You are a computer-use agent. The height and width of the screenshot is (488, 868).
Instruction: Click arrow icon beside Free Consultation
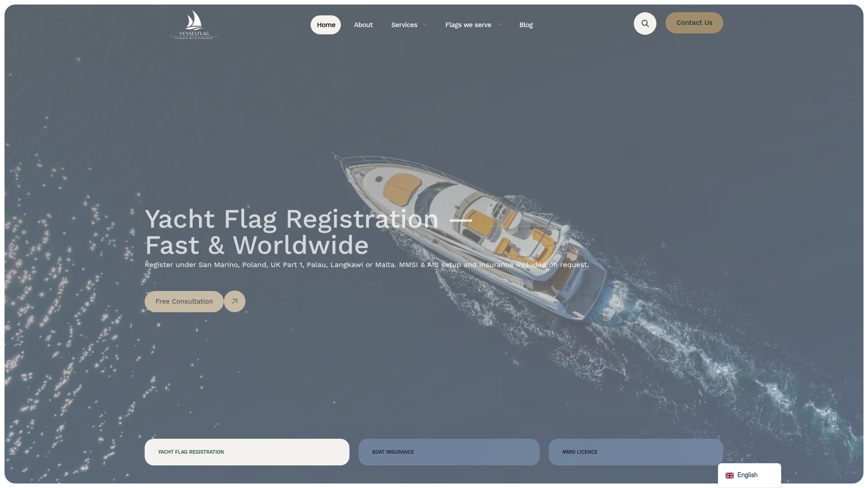point(235,301)
